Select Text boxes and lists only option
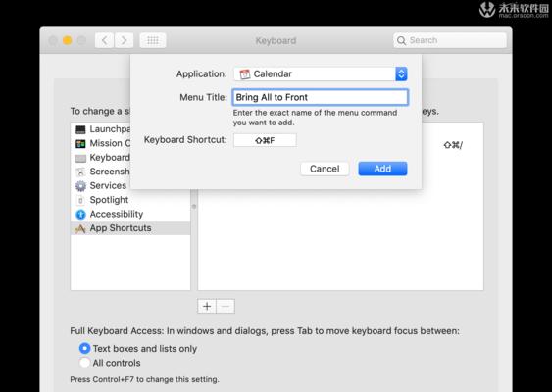Screen dimensions: 552x392 click(x=84, y=348)
